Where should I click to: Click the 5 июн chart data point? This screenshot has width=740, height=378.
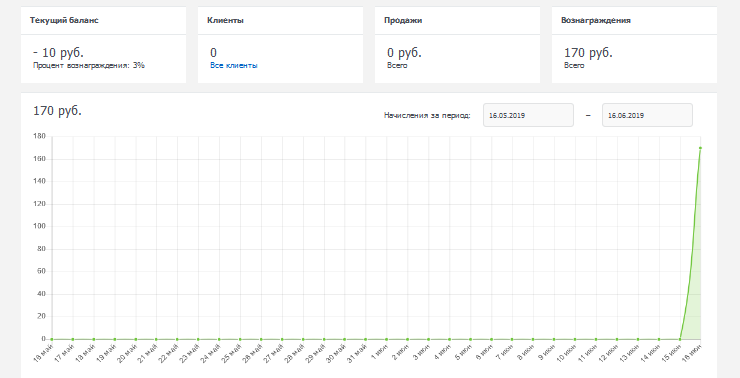[x=470, y=339]
